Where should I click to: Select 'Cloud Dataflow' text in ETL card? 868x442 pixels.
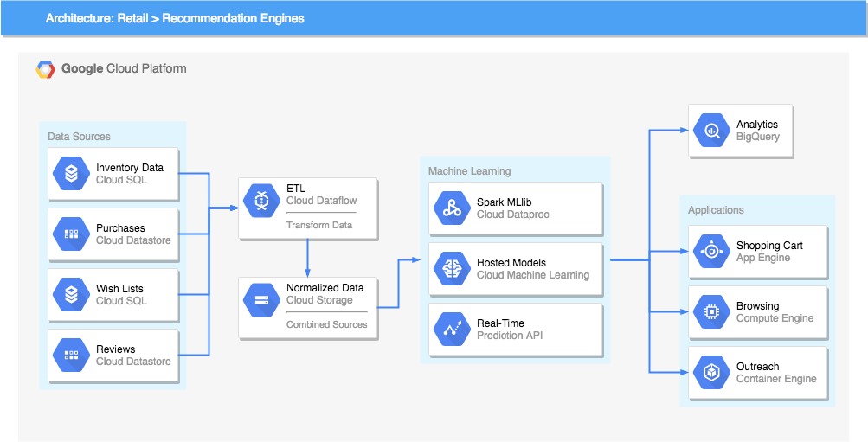coord(321,201)
